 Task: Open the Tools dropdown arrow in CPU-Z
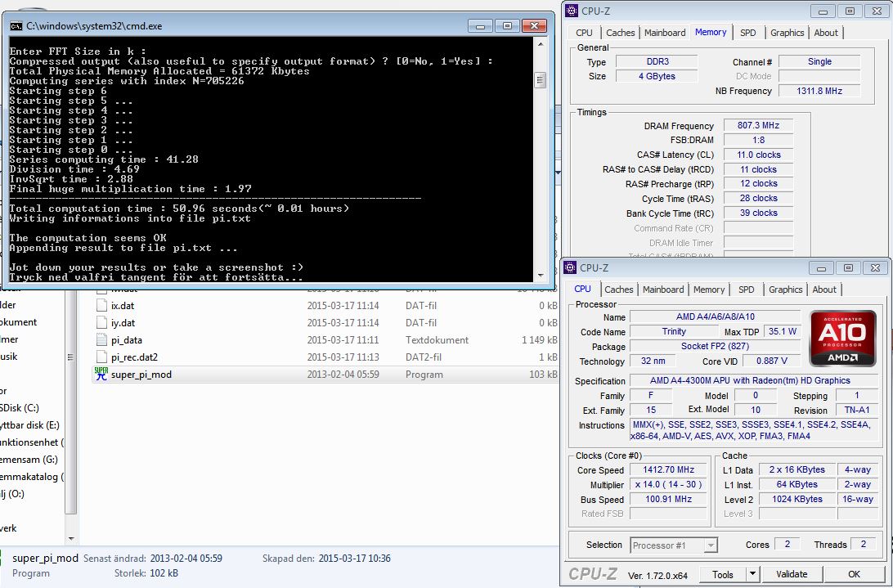click(752, 574)
